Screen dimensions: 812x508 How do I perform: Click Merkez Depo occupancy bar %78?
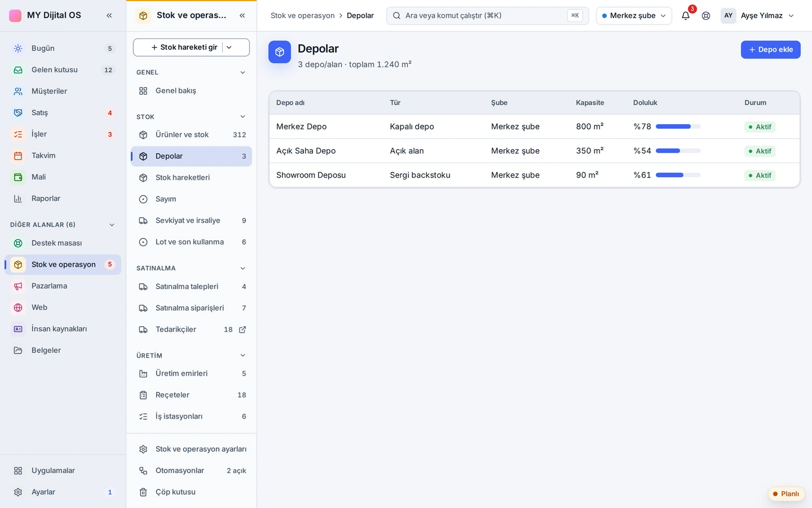pyautogui.click(x=678, y=127)
